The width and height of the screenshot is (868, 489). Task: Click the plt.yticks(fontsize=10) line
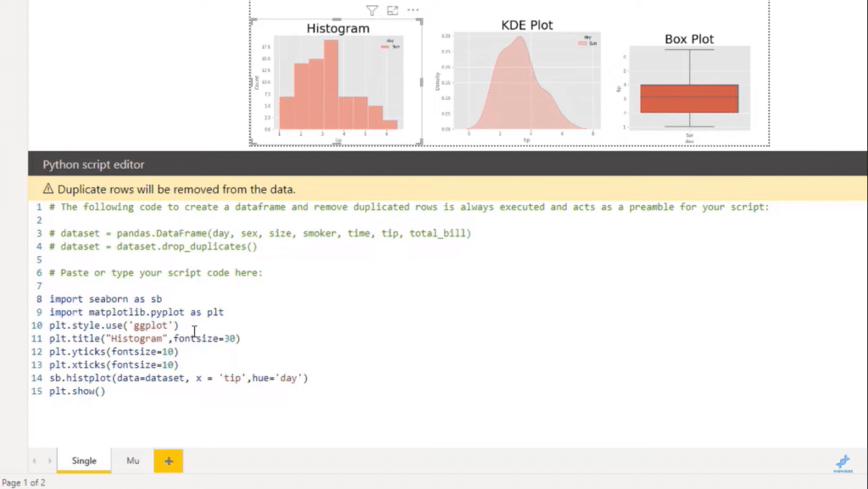[114, 352]
